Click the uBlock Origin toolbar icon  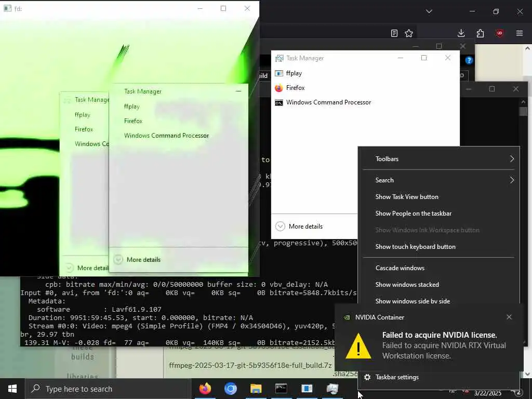coord(500,33)
